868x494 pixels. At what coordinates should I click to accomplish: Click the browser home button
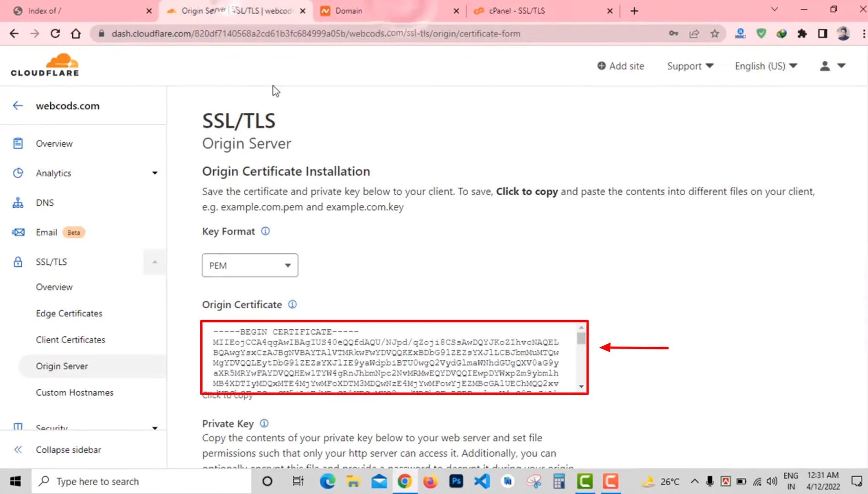click(76, 33)
